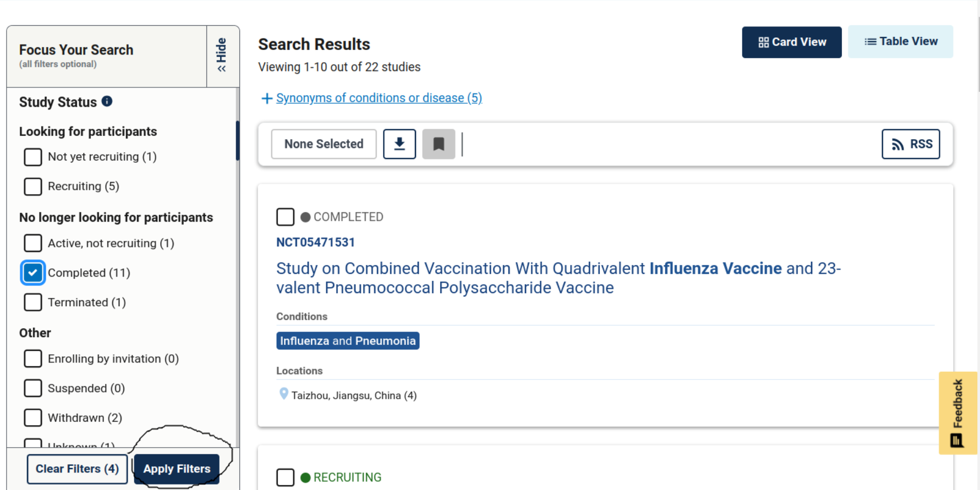Select the NCT05471531 study checkbox
This screenshot has width=980, height=490.
(x=285, y=217)
